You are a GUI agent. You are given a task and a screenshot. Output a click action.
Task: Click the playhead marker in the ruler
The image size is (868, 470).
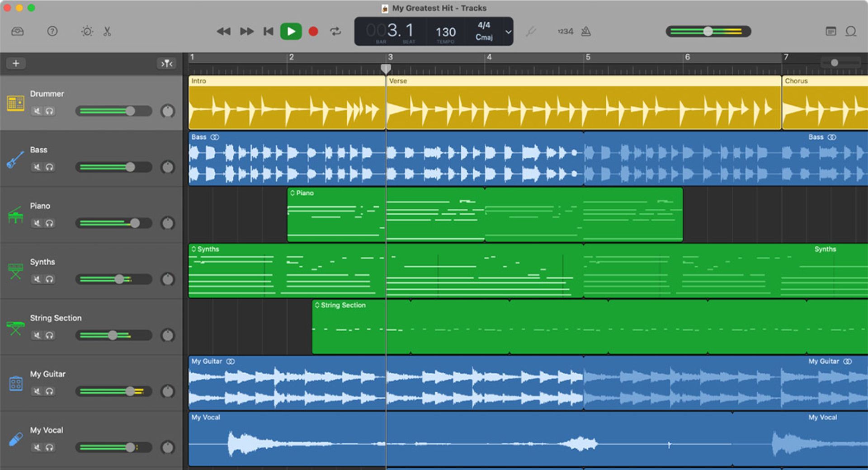tap(386, 69)
